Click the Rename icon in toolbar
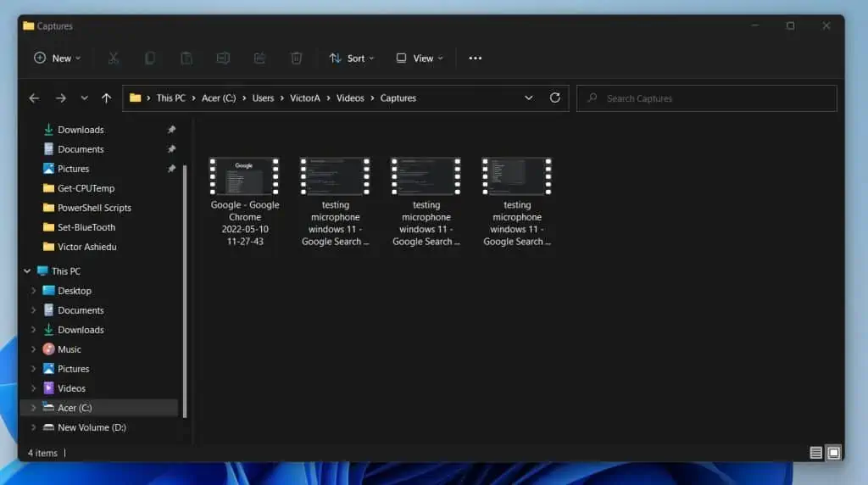 (x=223, y=59)
